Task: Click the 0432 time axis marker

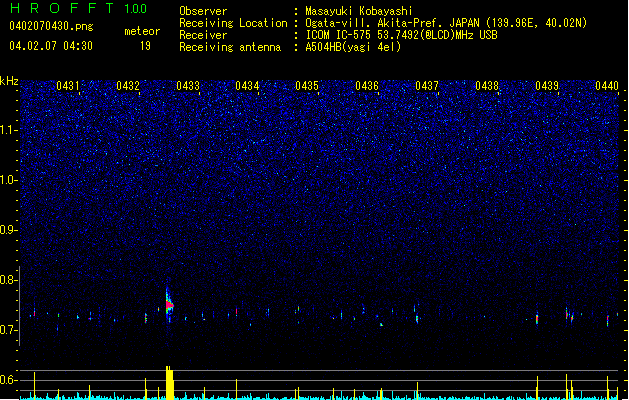Action: coord(128,86)
